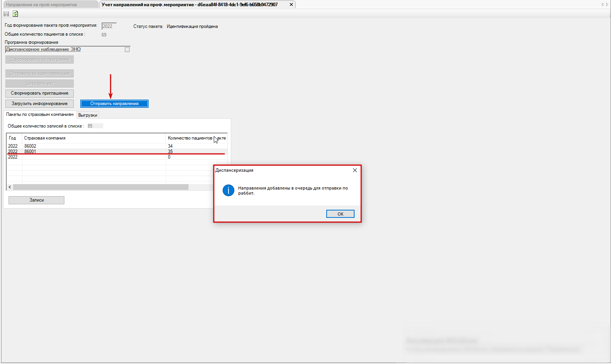Viewport: 611px width, 364px height.
Task: Click the Записи button
Action: point(36,200)
